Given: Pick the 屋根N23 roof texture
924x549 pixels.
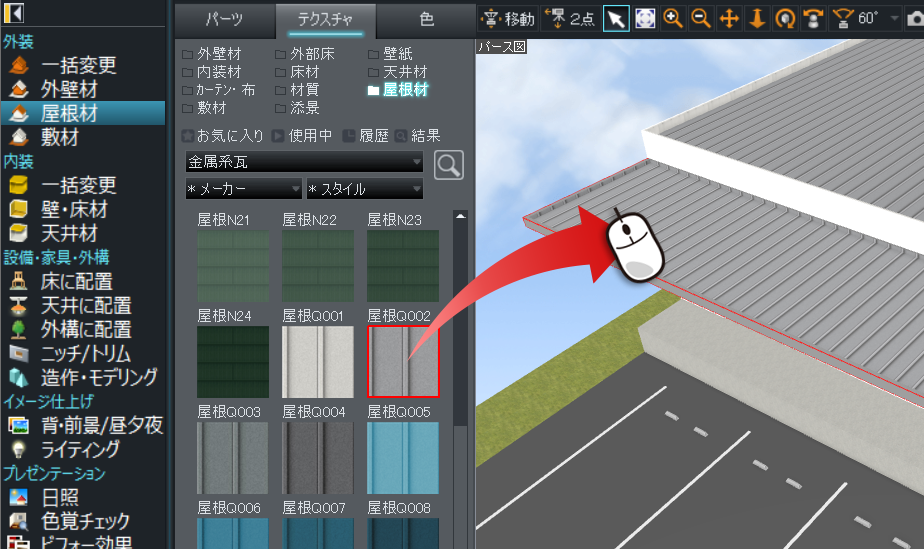Looking at the screenshot, I should (403, 266).
